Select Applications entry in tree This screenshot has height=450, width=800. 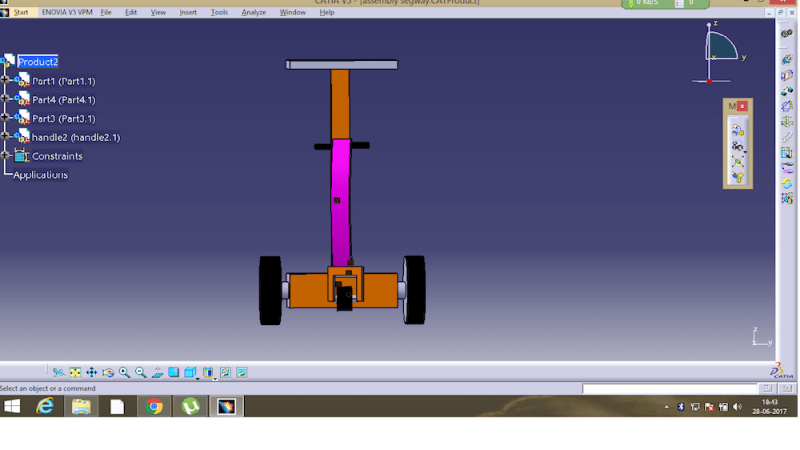pyautogui.click(x=40, y=175)
